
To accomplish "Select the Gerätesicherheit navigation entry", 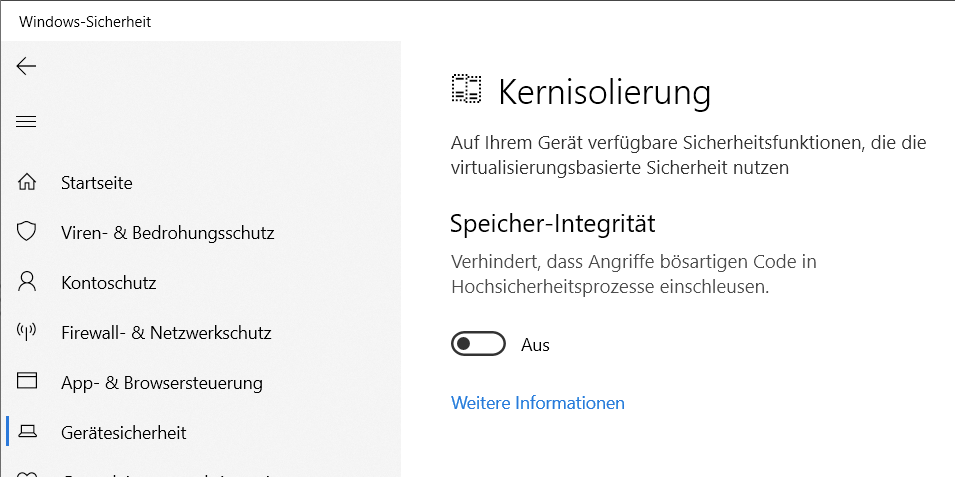I will click(x=123, y=433).
